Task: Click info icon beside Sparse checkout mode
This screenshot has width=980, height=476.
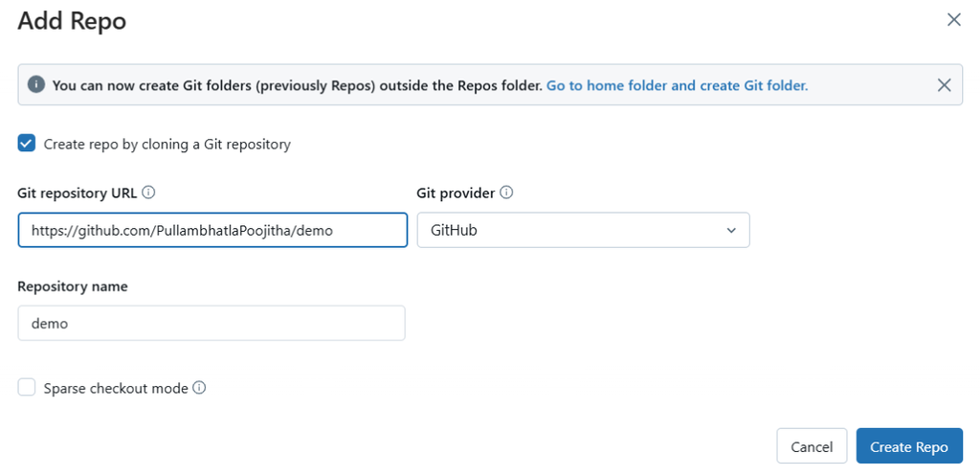Action: pyautogui.click(x=199, y=388)
